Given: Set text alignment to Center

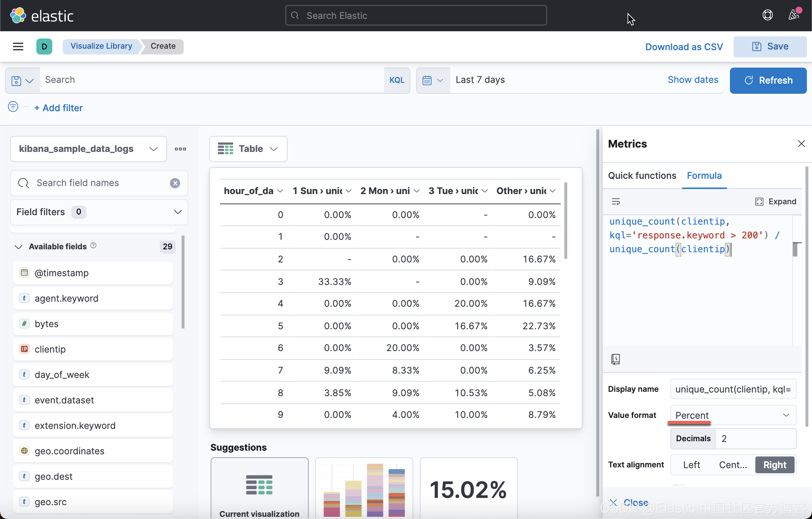Looking at the screenshot, I should pos(733,465).
